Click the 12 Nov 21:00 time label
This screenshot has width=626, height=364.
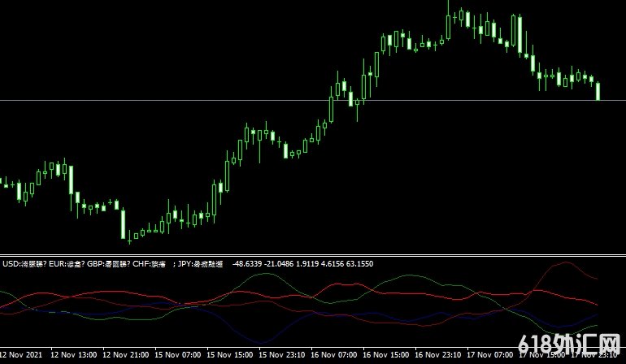tap(126, 355)
